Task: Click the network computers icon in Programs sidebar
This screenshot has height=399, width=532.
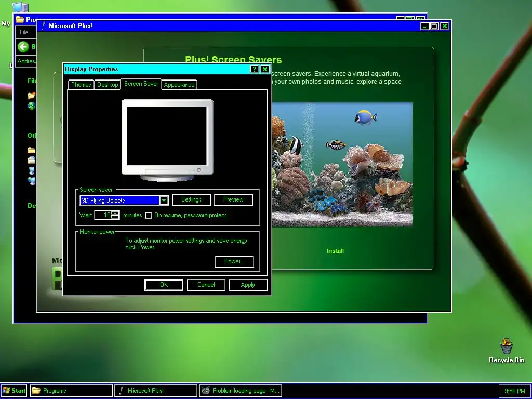Action: (x=31, y=180)
